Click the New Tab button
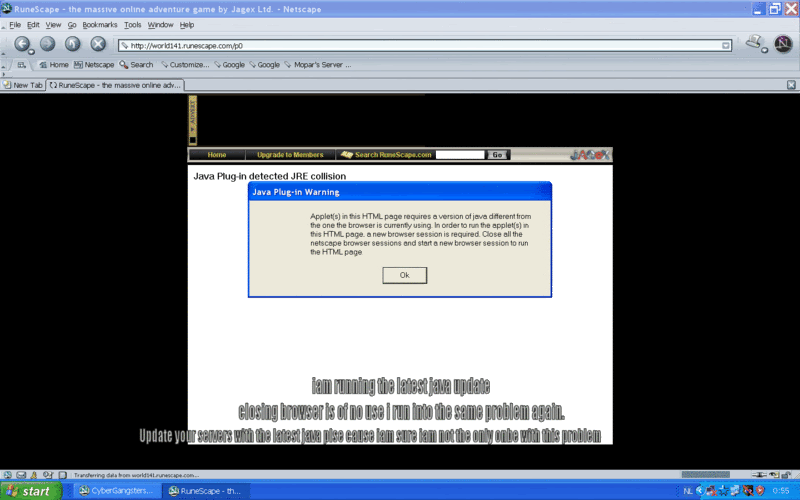The height and width of the screenshot is (500, 800). pyautogui.click(x=22, y=85)
